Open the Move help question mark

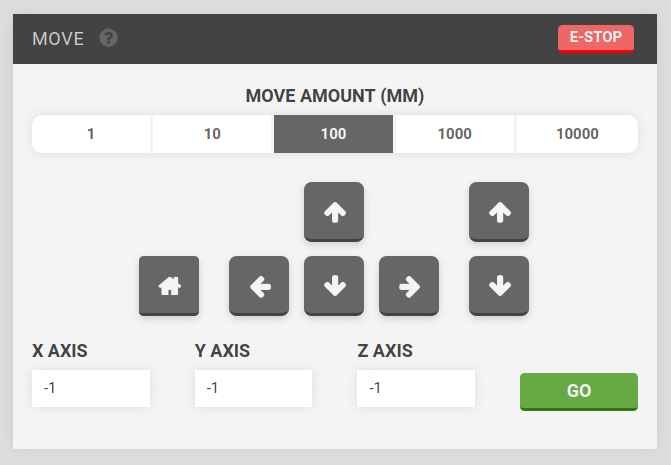109,38
